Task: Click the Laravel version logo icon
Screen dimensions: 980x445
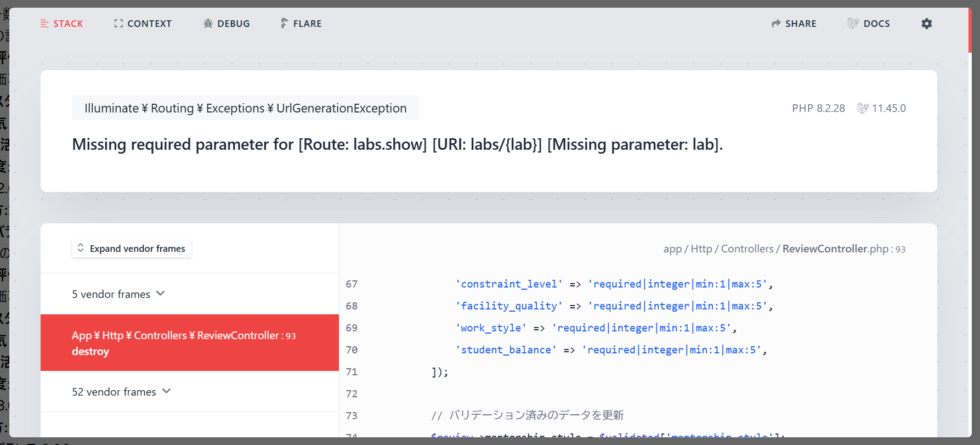Action: point(863,108)
